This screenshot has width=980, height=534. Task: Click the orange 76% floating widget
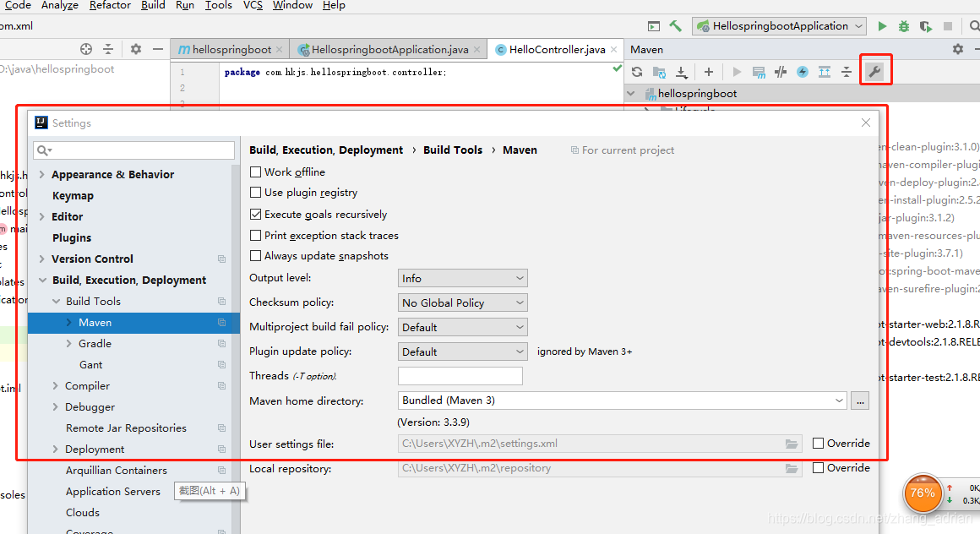(923, 493)
